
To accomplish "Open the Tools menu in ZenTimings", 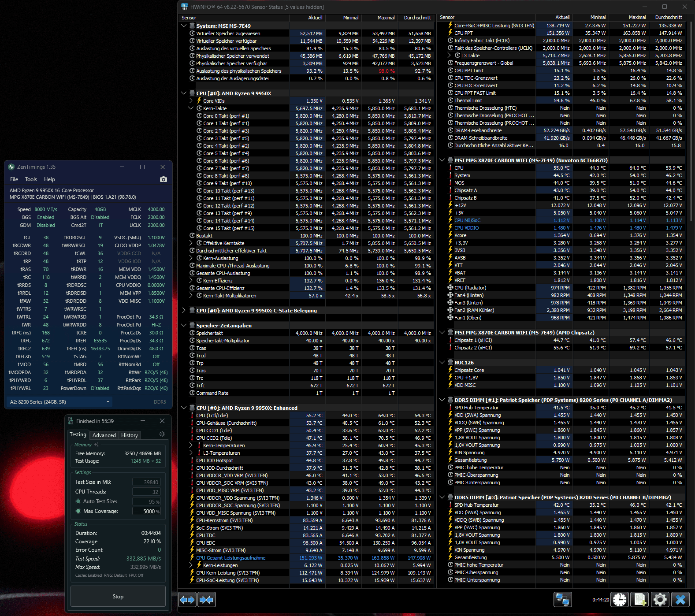I will tap(31, 179).
